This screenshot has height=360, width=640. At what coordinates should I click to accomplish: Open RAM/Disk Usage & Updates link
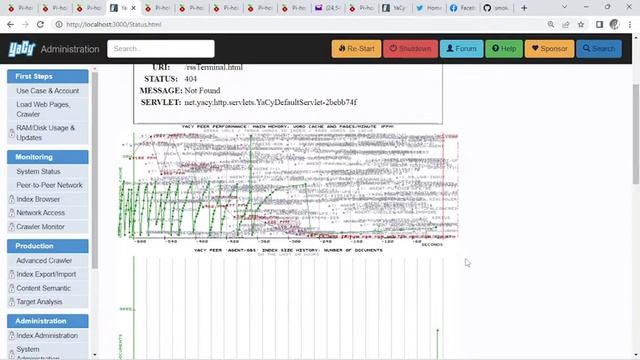click(x=45, y=133)
